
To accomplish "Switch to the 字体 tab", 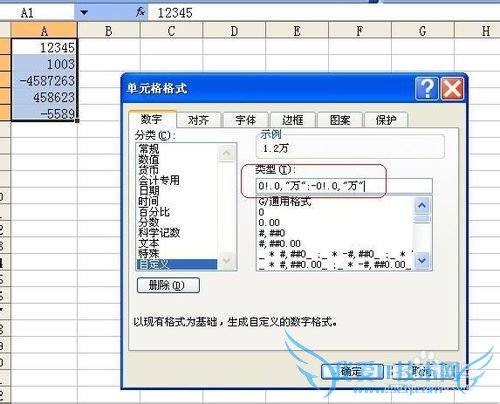I will tap(246, 120).
